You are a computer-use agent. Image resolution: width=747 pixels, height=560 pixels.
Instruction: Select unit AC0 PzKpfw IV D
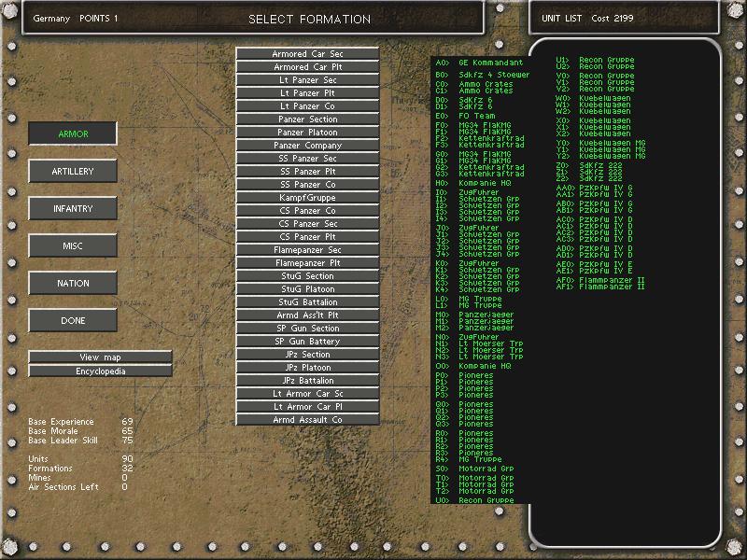pos(595,219)
